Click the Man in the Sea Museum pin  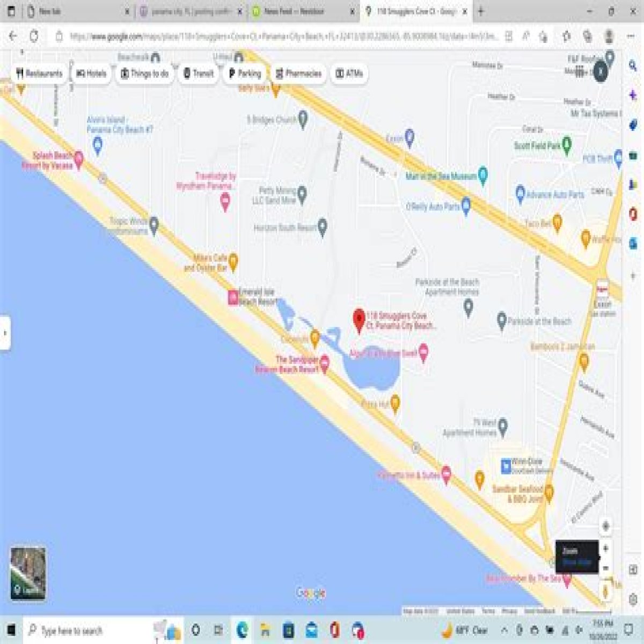[x=483, y=175]
